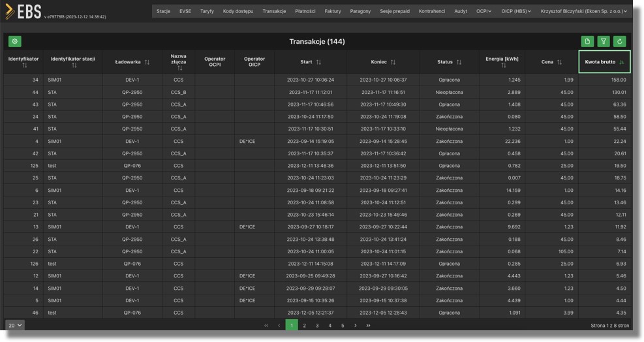Open the Transakcje menu item
This screenshot has width=644, height=342.
pos(274,11)
